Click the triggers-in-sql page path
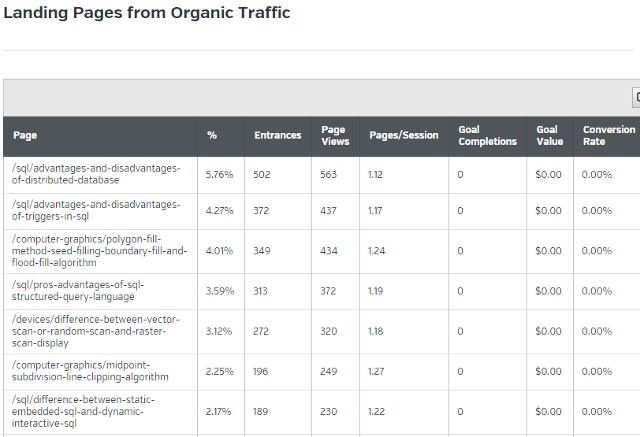The width and height of the screenshot is (640, 437). click(96, 210)
